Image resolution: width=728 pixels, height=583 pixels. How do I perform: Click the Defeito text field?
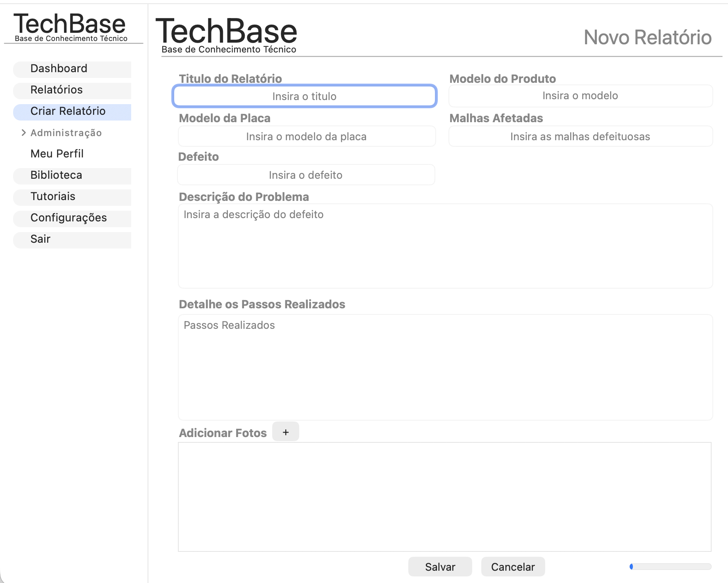(x=306, y=175)
